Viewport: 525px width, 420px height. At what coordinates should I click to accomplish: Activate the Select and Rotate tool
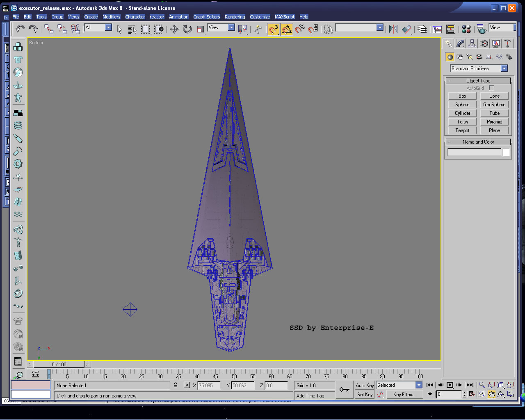(x=187, y=29)
